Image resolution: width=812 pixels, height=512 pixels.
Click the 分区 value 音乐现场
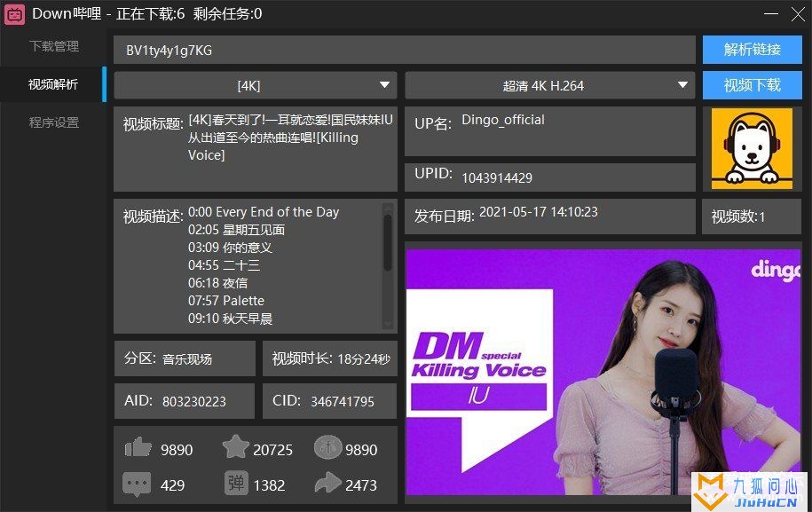187,359
